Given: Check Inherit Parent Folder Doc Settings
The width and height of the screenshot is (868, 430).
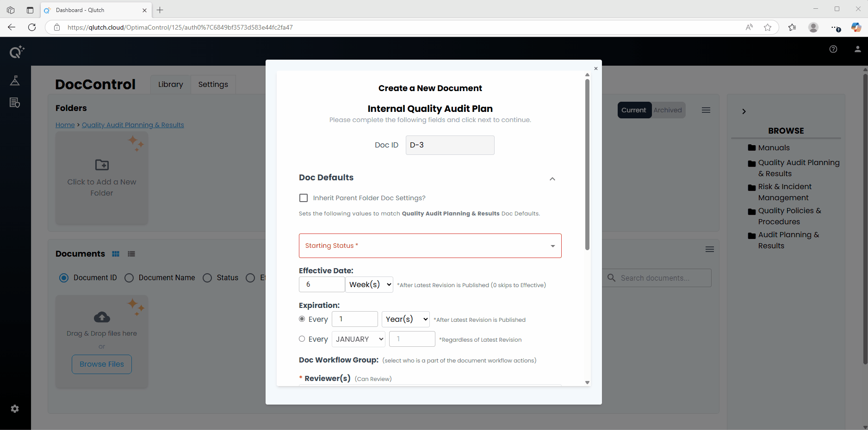Looking at the screenshot, I should tap(304, 198).
